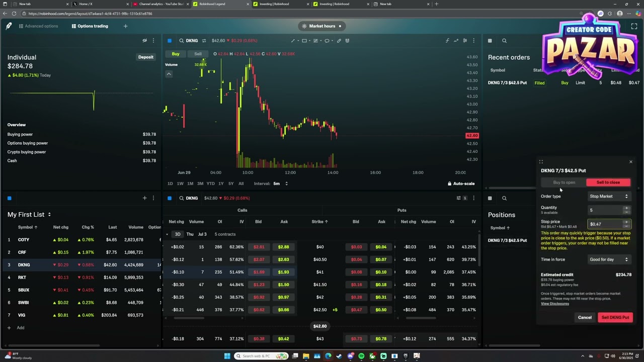Click Market hours status pill
Screen dimensions: 644x362
(322, 26)
